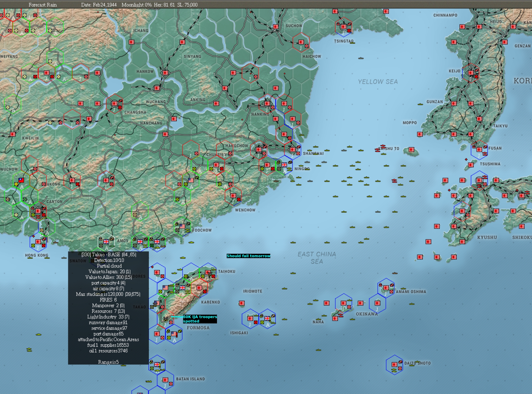Image resolution: width=532 pixels, height=394 pixels.
Task: Click the YELLOW SEA map label
Action: pos(378,82)
